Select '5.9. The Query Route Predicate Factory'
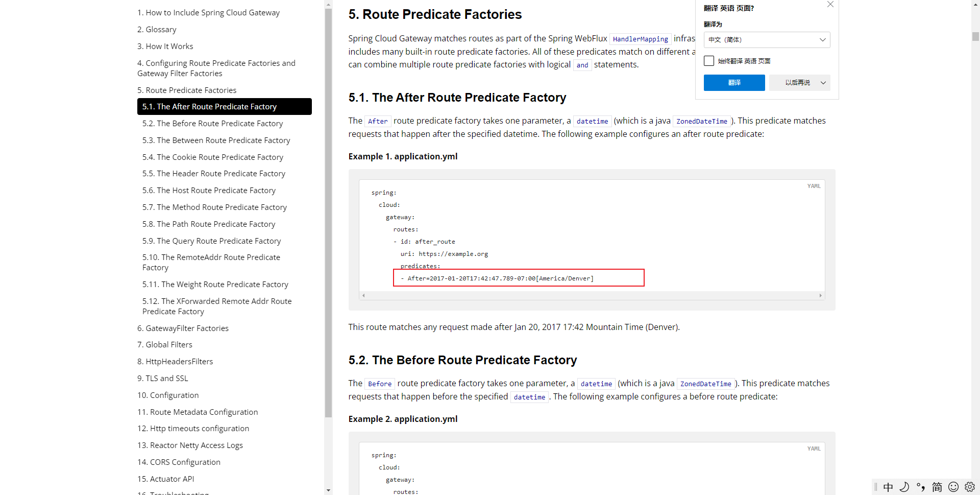Screen dimensions: 980x495 pos(211,241)
